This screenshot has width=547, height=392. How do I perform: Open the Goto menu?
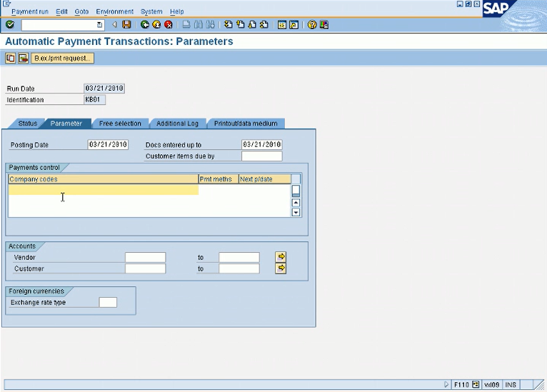click(x=81, y=11)
